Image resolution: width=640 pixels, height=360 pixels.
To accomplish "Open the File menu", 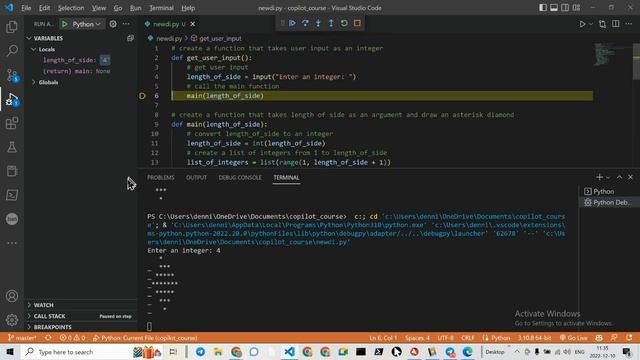I will point(26,8).
